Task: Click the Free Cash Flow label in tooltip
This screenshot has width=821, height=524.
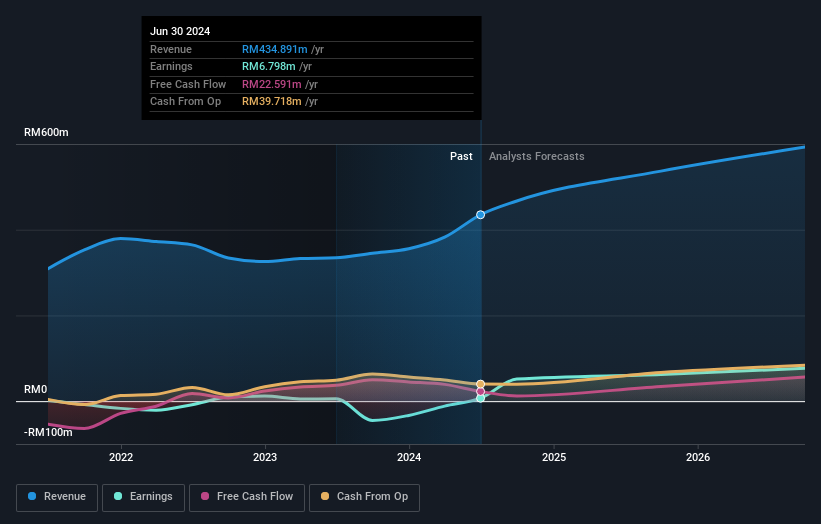Action: pyautogui.click(x=188, y=84)
